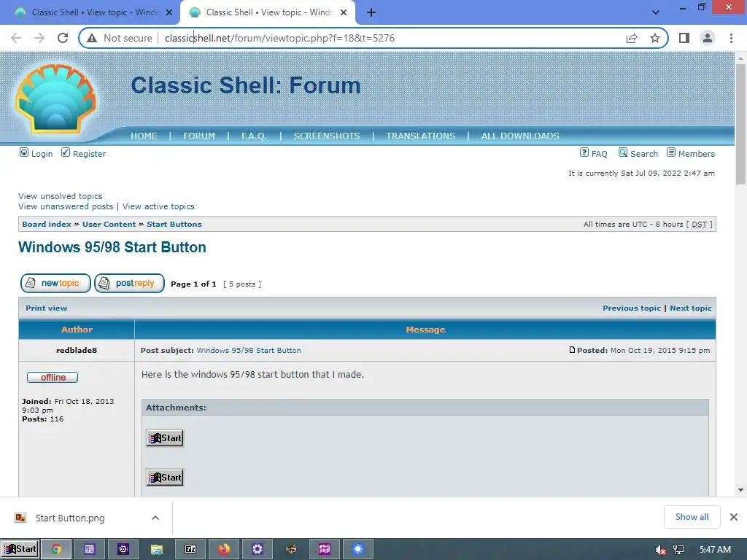Go to Start Buttons breadcrumb
The width and height of the screenshot is (747, 560).
coord(174,225)
